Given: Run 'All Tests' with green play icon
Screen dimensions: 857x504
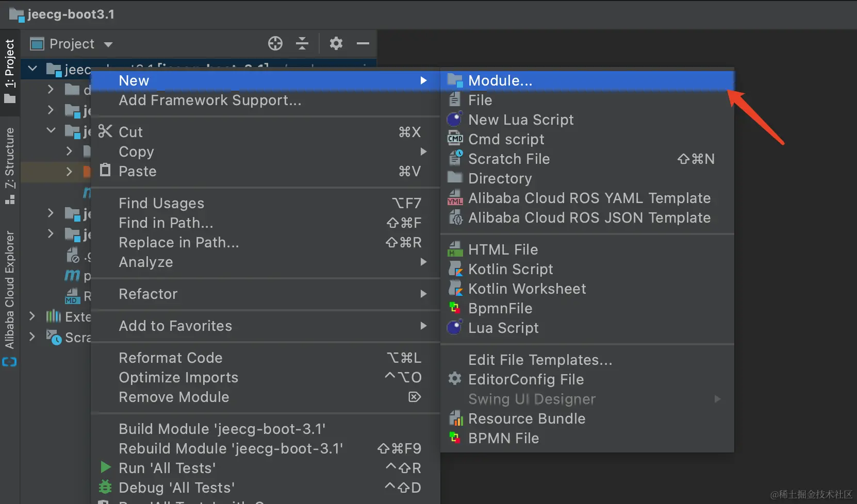Looking at the screenshot, I should (x=167, y=468).
